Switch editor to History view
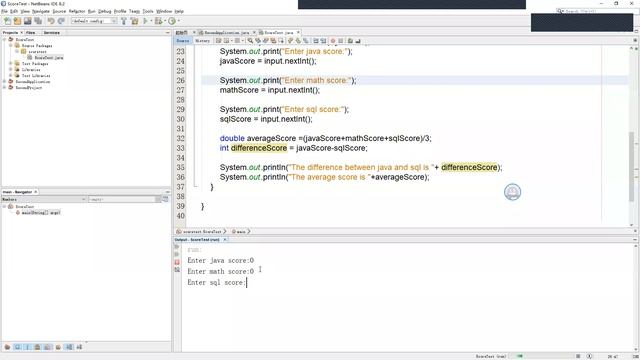The width and height of the screenshot is (640, 360). click(202, 41)
